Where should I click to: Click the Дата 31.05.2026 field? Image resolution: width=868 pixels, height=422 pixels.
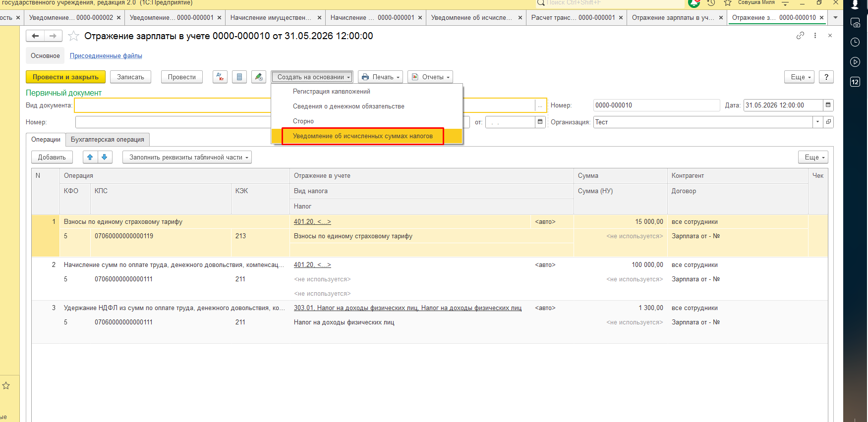coord(783,105)
